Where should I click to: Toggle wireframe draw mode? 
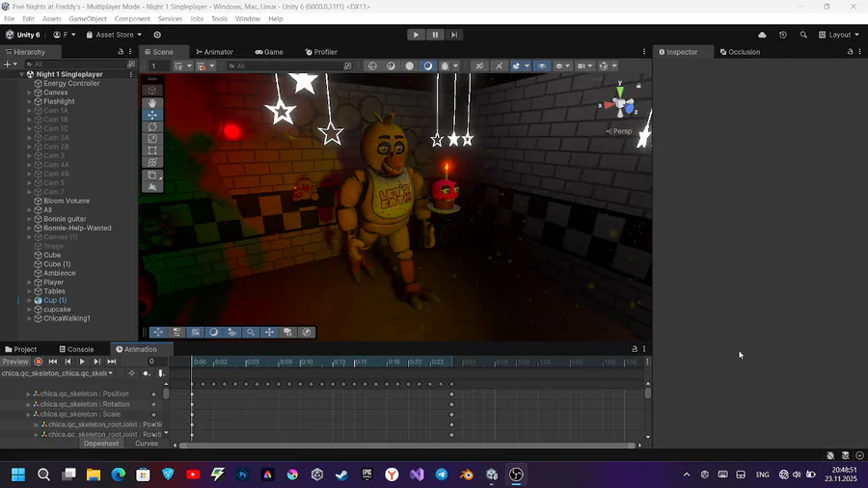pos(372,66)
